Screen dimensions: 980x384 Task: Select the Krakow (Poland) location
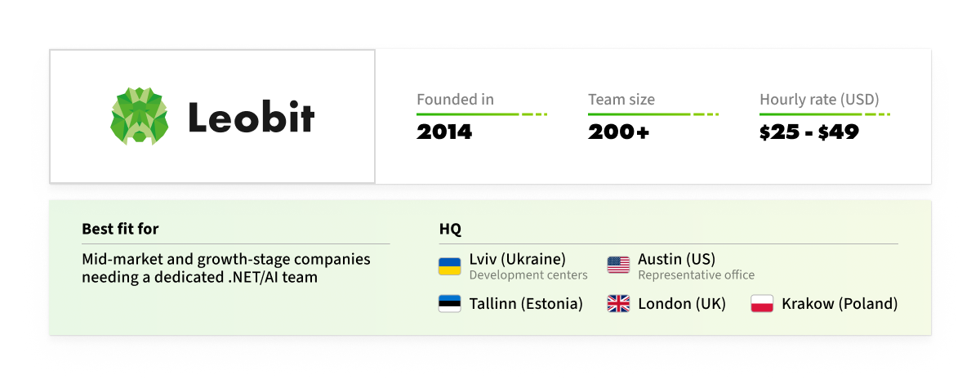click(x=840, y=304)
